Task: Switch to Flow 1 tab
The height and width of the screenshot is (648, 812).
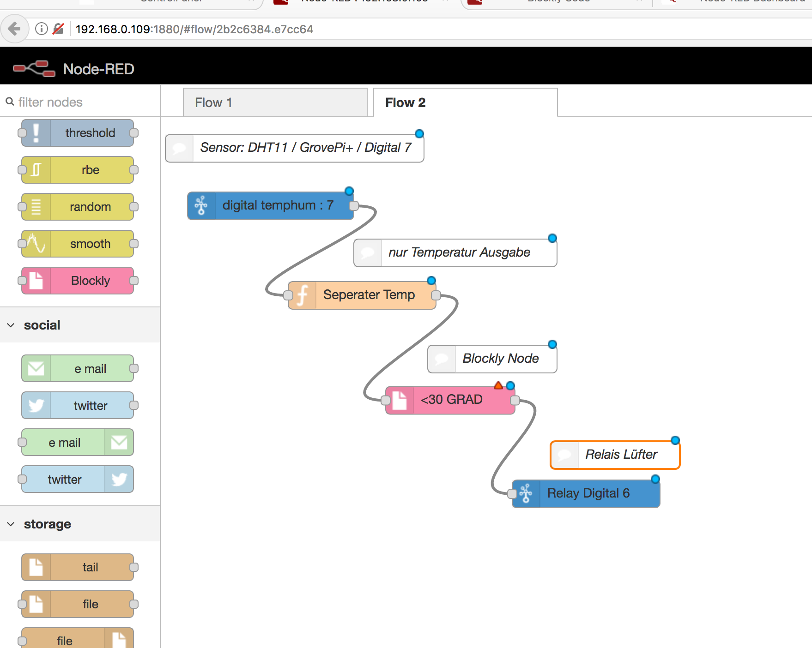Action: (x=275, y=102)
